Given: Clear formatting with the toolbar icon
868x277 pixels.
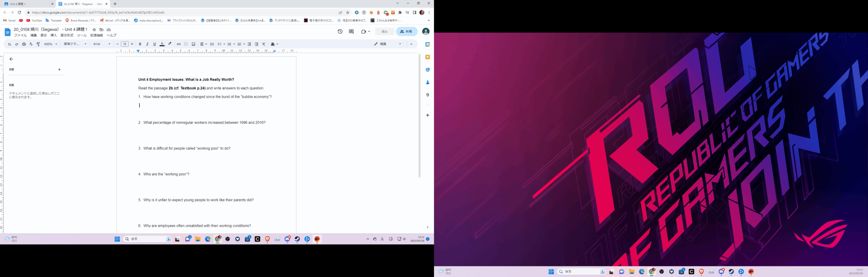Looking at the screenshot, I should [x=264, y=44].
